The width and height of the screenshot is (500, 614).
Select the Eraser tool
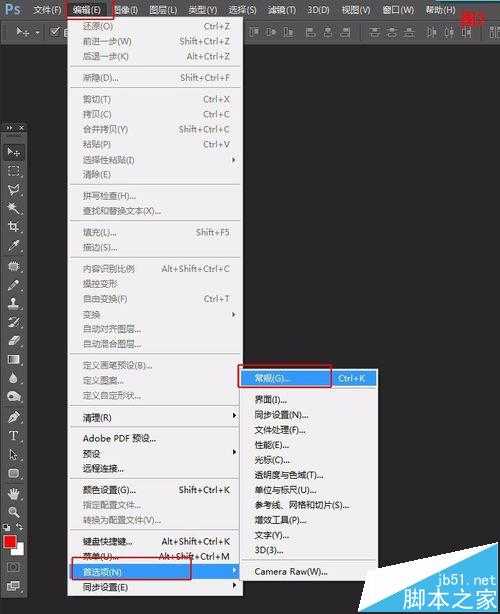pos(14,341)
